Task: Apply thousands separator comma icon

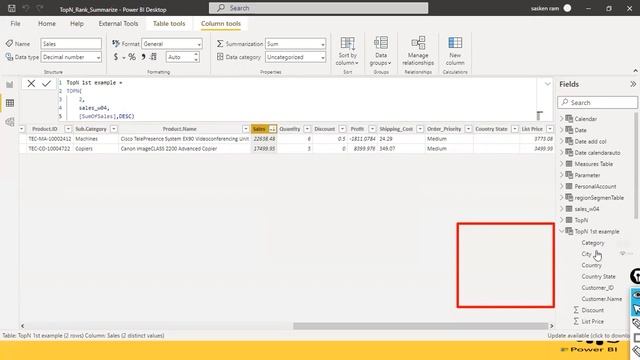Action: pos(143,57)
